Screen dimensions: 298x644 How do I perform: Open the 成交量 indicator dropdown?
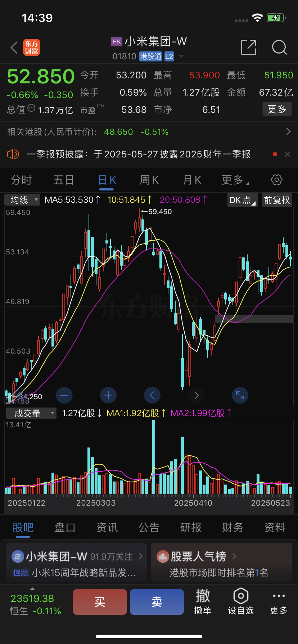pos(31,414)
